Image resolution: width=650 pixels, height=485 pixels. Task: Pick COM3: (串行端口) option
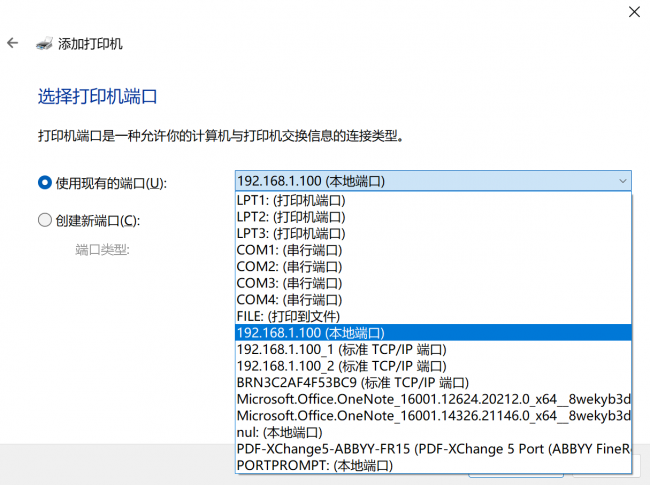pyautogui.click(x=433, y=284)
